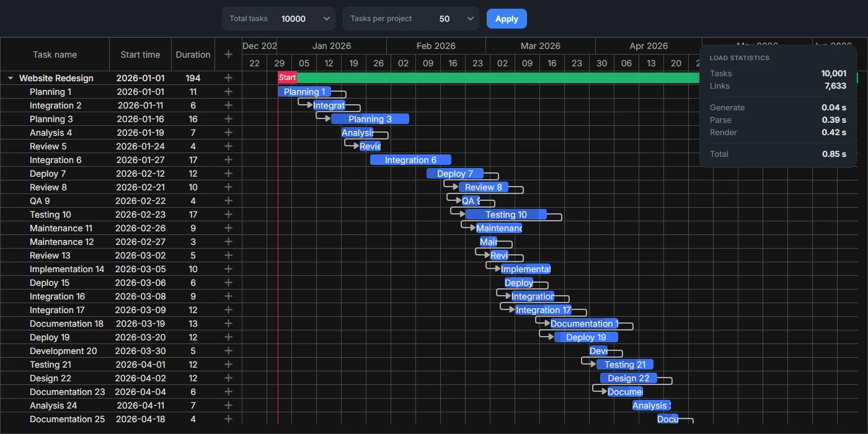Select the Documentation 25 task name
Viewport: 868px width, 434px height.
click(x=68, y=419)
